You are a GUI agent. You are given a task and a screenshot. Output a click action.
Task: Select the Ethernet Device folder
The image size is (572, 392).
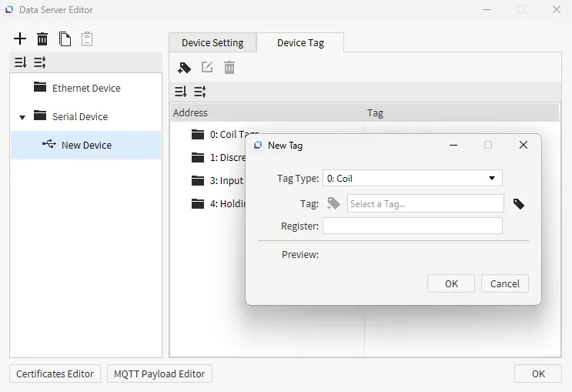coord(85,89)
